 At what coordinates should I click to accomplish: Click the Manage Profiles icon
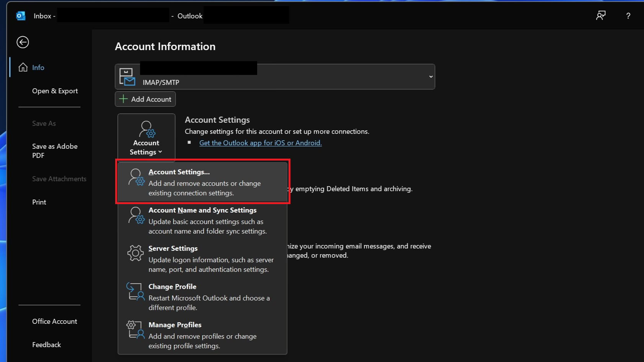[135, 330]
